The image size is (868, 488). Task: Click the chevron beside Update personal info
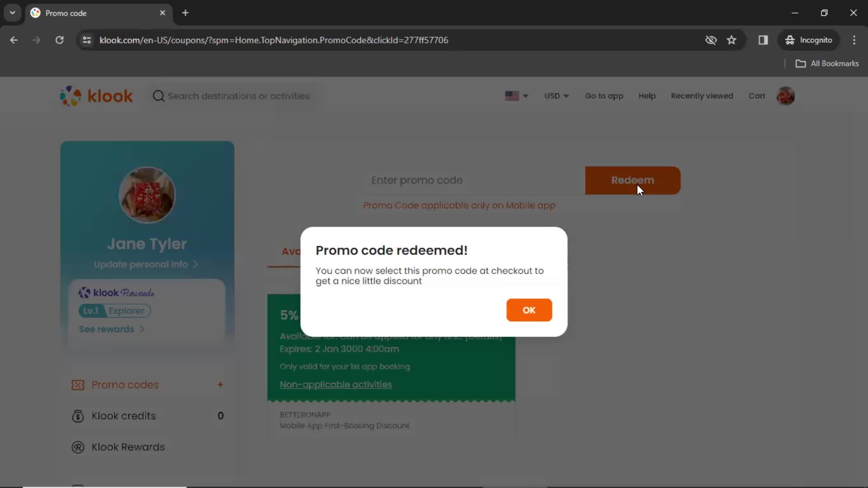click(x=195, y=264)
